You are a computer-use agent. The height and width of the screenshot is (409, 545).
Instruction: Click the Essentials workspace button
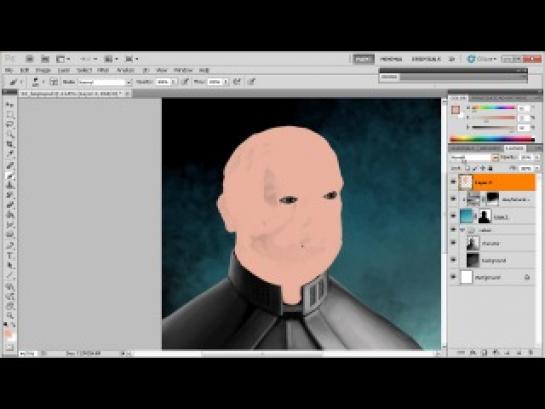point(363,59)
